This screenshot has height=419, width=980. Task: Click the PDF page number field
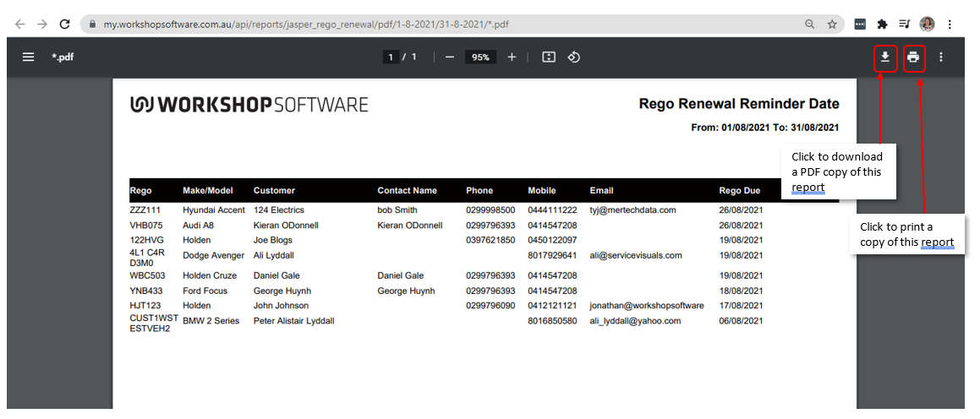391,57
